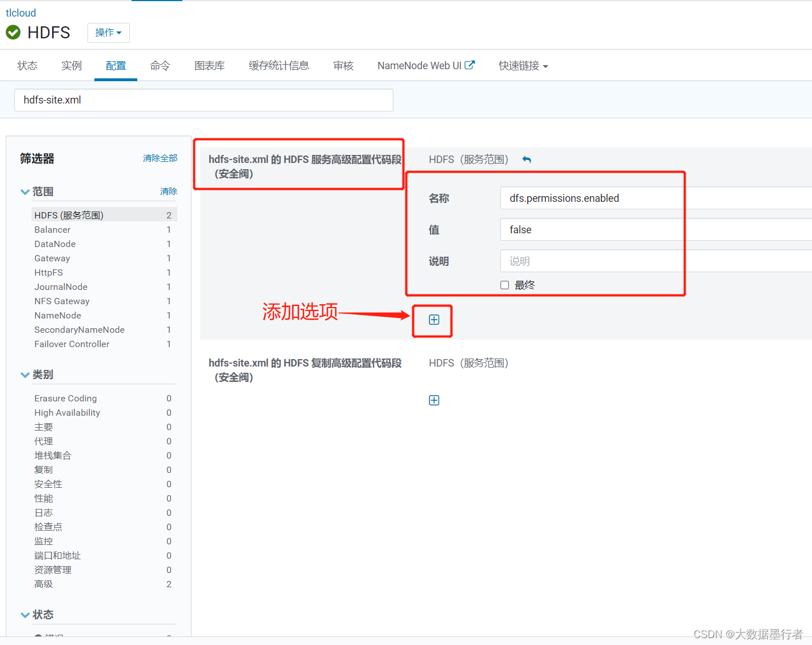Click the 清除 link next to 范围
This screenshot has height=645, width=812.
(169, 192)
